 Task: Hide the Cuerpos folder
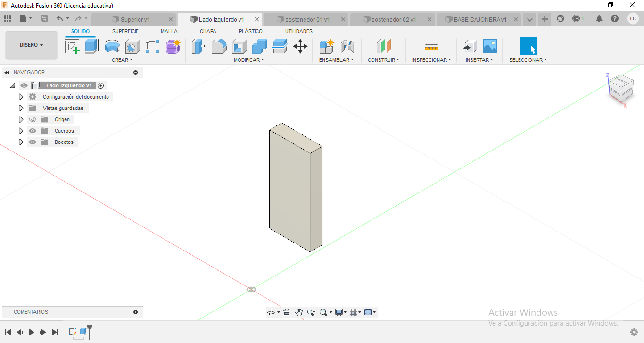pyautogui.click(x=33, y=131)
